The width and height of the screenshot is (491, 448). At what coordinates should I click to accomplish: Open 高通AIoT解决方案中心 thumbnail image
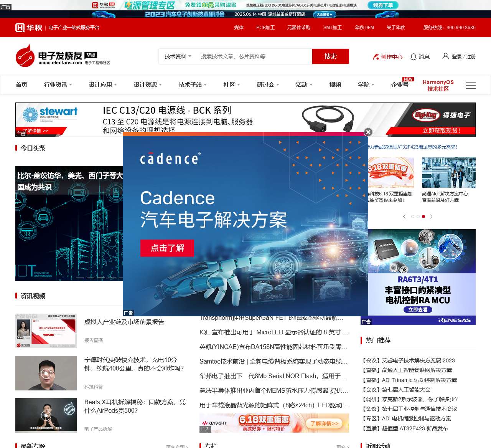point(449,172)
